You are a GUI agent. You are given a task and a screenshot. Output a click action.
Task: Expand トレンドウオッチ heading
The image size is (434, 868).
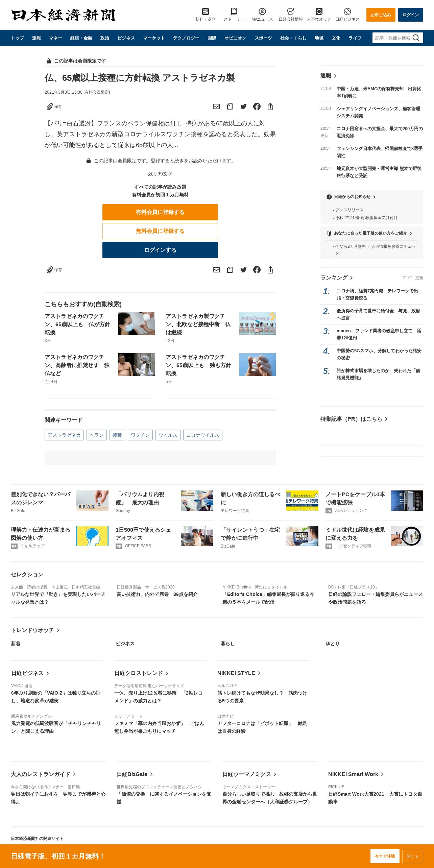tap(35, 630)
